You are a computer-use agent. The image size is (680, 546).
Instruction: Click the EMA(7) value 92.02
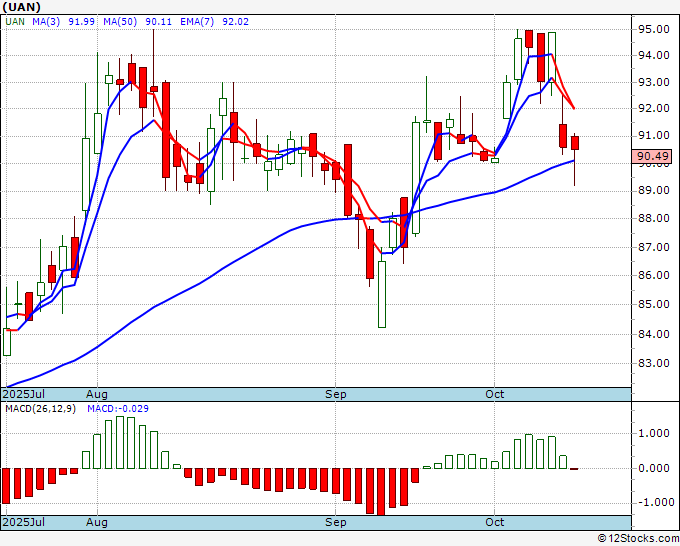click(235, 21)
